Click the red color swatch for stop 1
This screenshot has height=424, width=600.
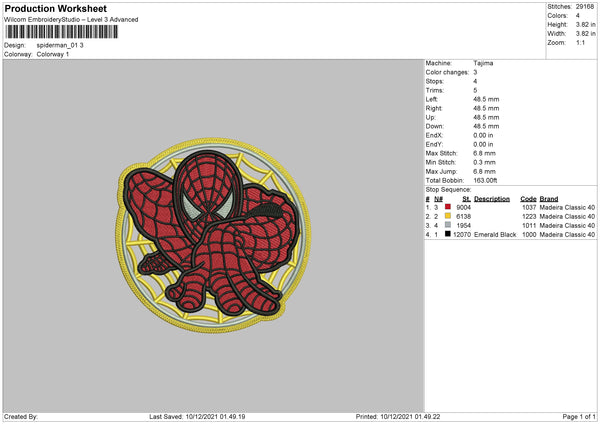coord(447,206)
